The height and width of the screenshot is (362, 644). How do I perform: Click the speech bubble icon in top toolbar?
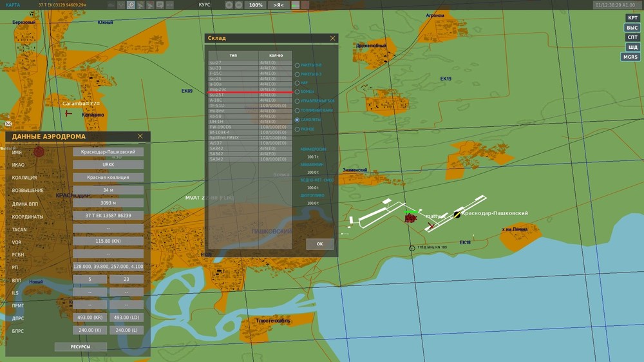[160, 5]
